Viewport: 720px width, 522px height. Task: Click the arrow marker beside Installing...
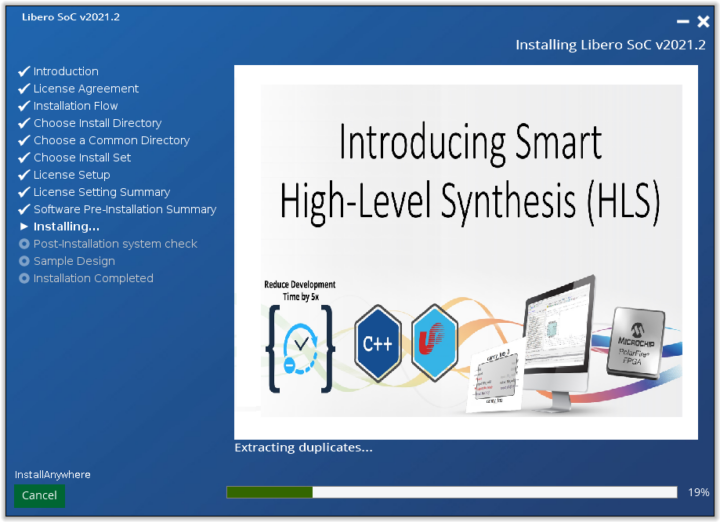point(24,226)
